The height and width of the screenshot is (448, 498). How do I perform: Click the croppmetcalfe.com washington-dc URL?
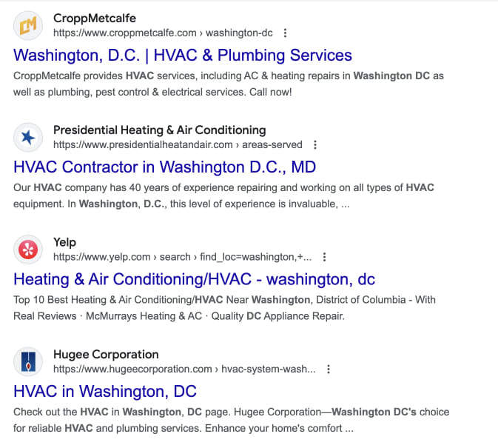click(163, 33)
